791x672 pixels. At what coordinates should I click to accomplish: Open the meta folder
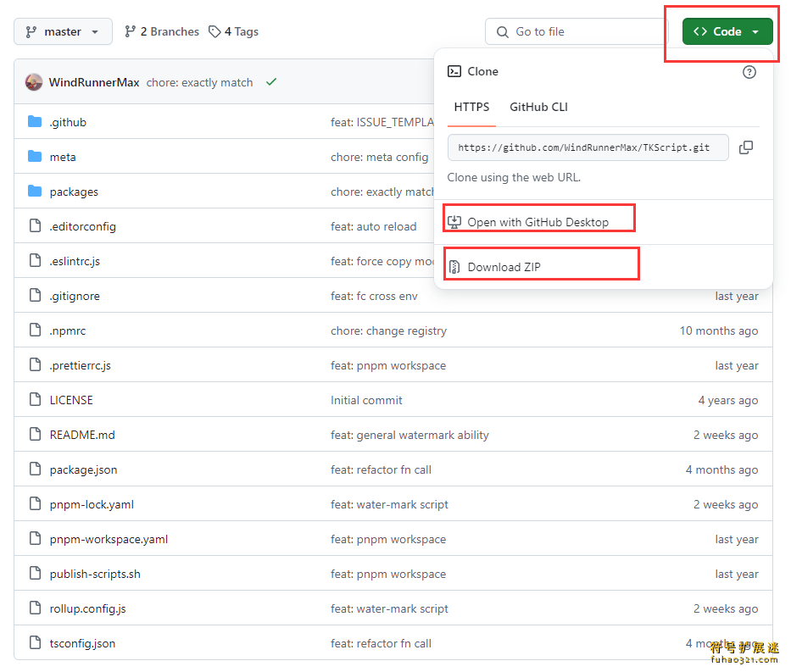point(63,158)
